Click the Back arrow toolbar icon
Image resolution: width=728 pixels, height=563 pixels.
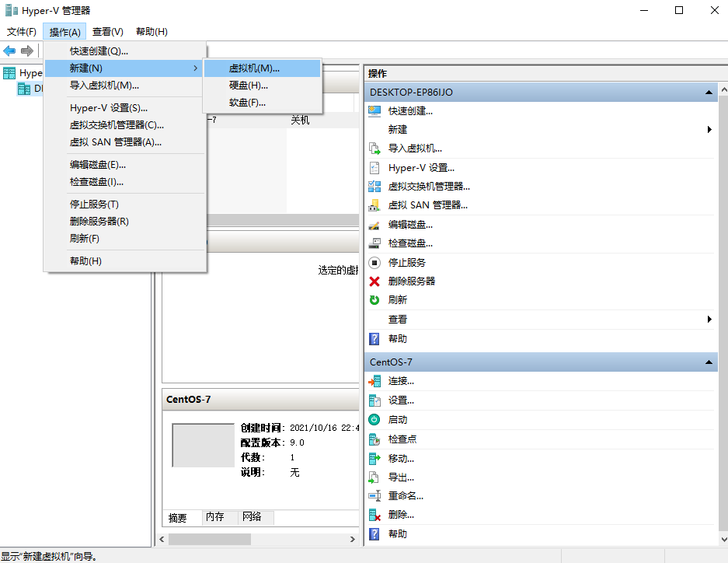coord(9,51)
